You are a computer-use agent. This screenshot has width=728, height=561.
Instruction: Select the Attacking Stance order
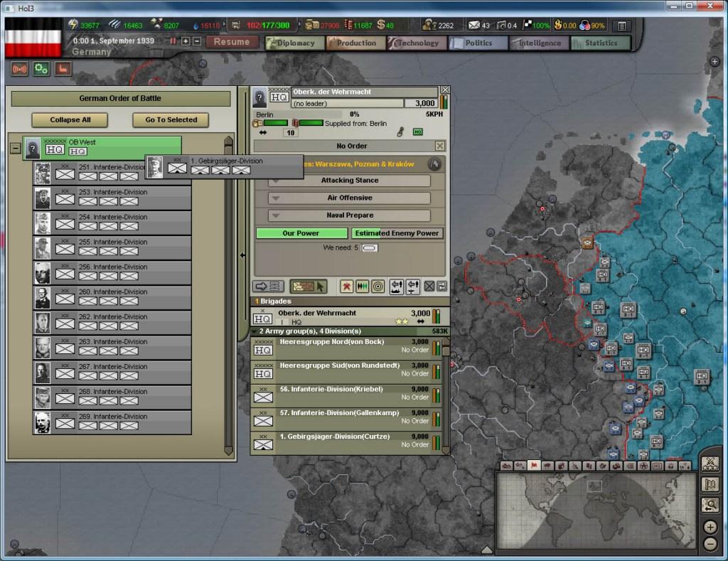pyautogui.click(x=348, y=179)
